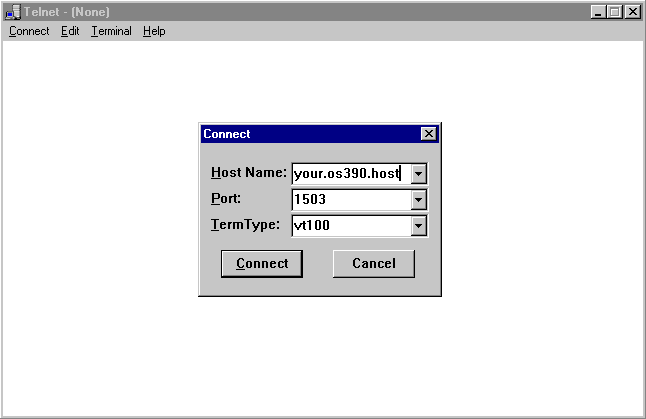This screenshot has height=419, width=646.
Task: Open the Edit menu
Action: [x=70, y=31]
